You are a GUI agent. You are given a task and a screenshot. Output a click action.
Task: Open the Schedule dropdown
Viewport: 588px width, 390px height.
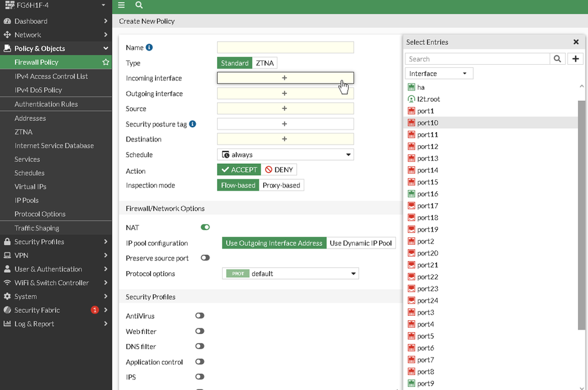[285, 155]
